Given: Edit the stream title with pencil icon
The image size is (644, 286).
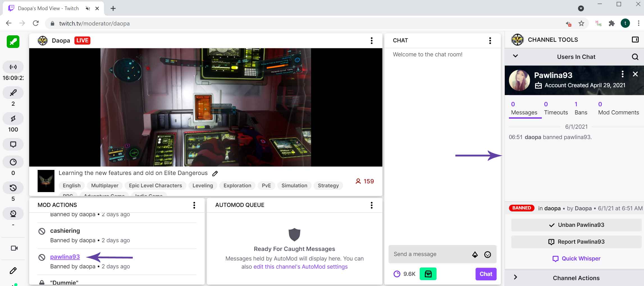Looking at the screenshot, I should [215, 174].
